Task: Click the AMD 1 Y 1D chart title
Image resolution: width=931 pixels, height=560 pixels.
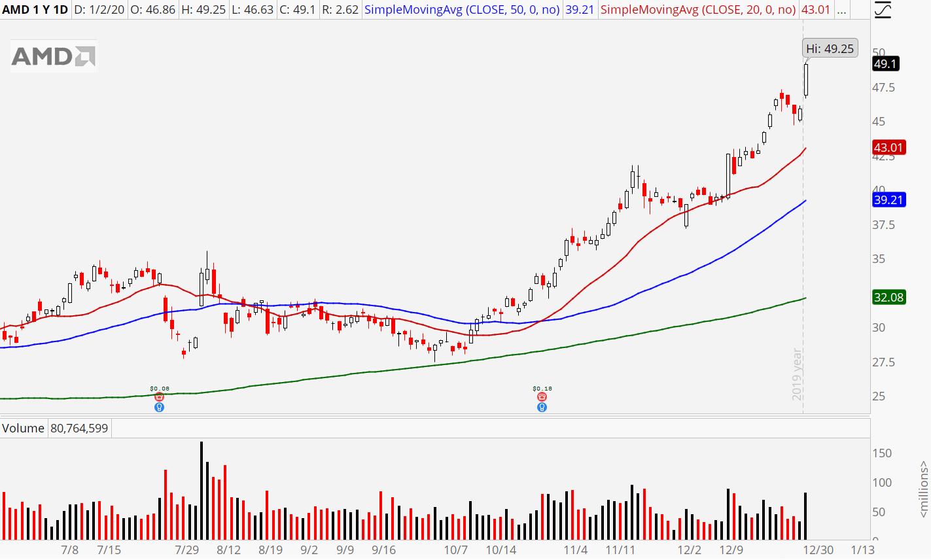Action: 35,10
